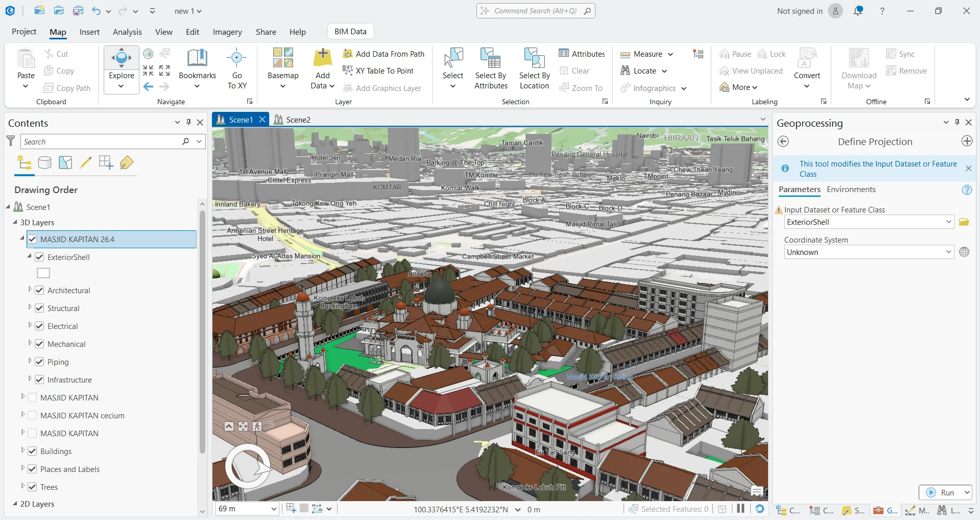This screenshot has width=980, height=520.
Task: Click the Go To XY tool
Action: pyautogui.click(x=237, y=69)
